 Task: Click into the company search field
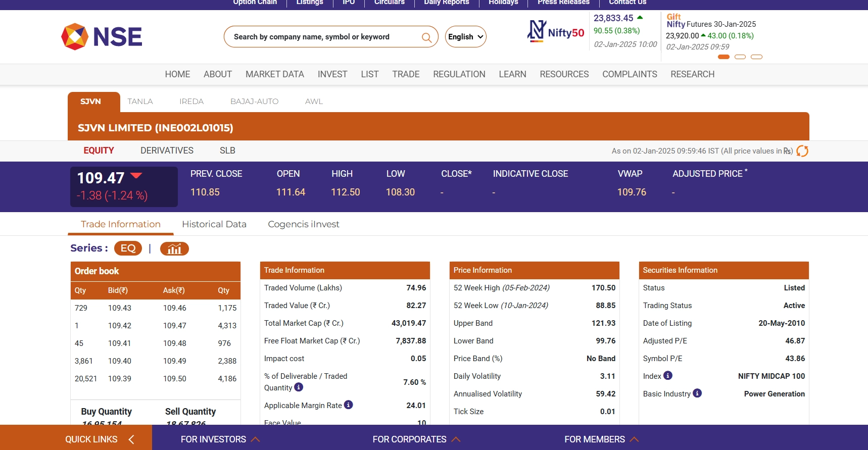[323, 37]
